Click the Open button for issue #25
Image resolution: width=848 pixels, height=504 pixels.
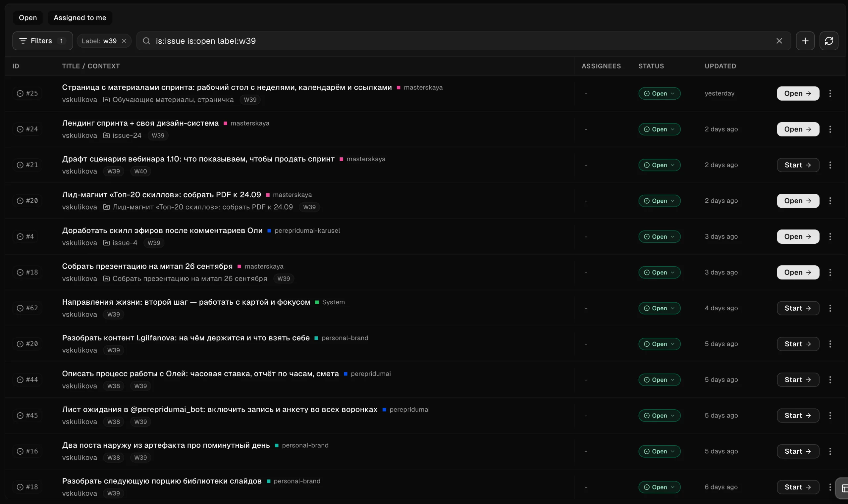798,93
